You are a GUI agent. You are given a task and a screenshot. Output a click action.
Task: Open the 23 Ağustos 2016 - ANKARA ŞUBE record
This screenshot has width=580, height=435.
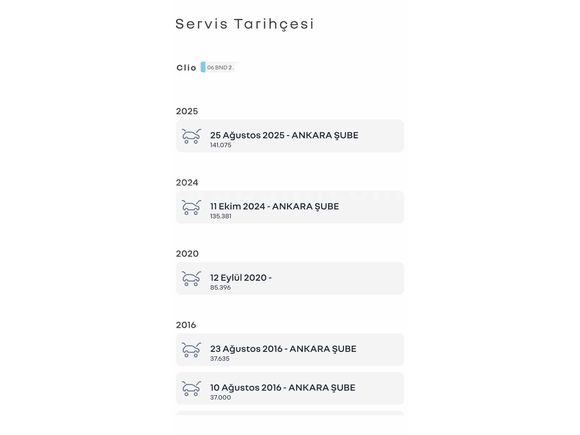tap(290, 350)
